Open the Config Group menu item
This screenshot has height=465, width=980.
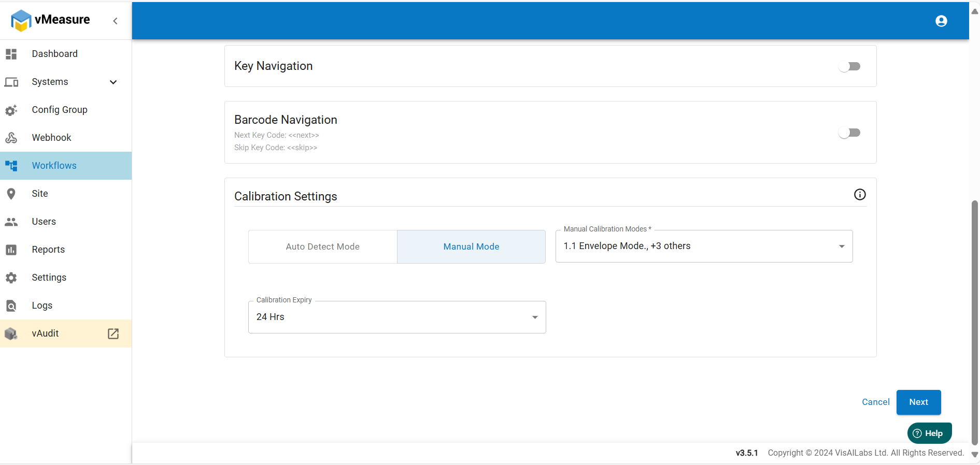click(60, 110)
